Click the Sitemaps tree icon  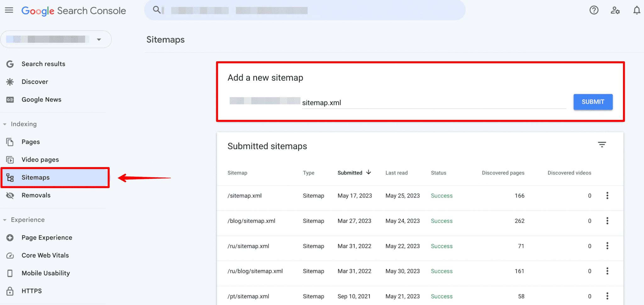point(10,178)
